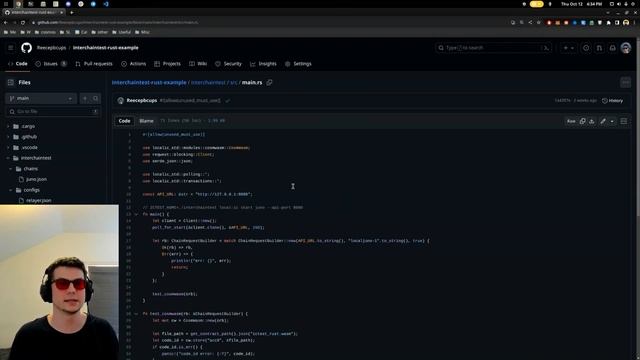Viewport: 640px width, 360px height.
Task: Open a new browser tab plus button
Action: 72,13
